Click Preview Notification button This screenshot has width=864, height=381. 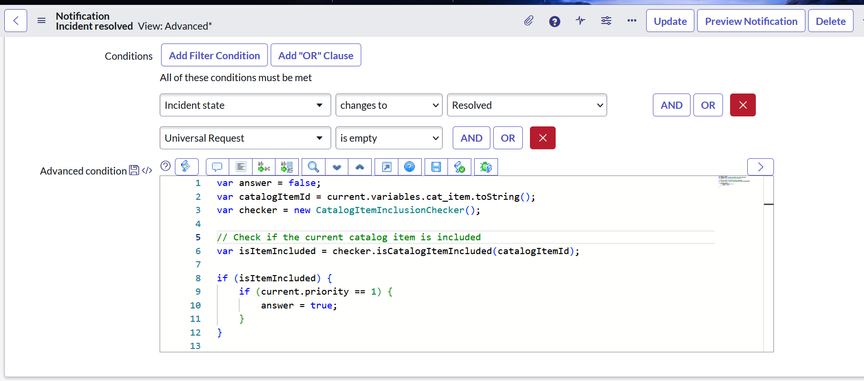751,21
